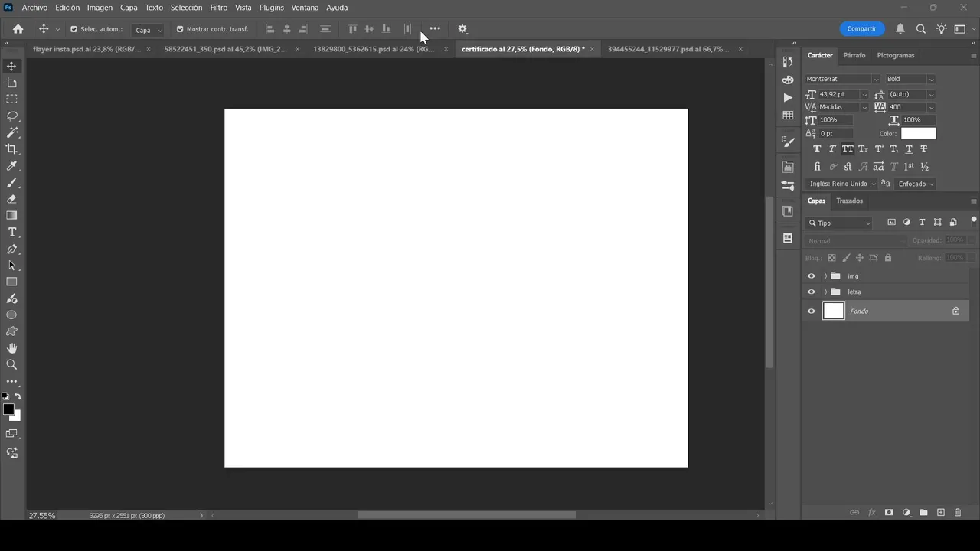The width and height of the screenshot is (980, 551).
Task: Click the Compartir button
Action: [x=861, y=29]
